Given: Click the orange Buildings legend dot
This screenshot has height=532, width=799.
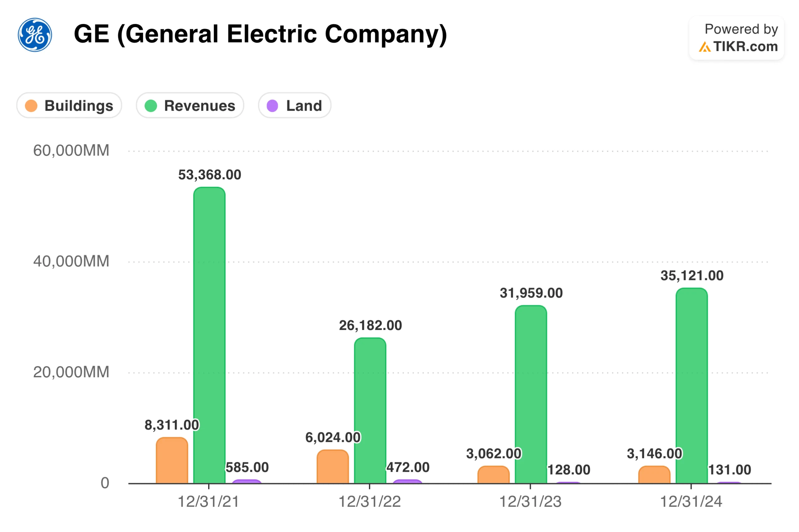Looking at the screenshot, I should pyautogui.click(x=31, y=105).
